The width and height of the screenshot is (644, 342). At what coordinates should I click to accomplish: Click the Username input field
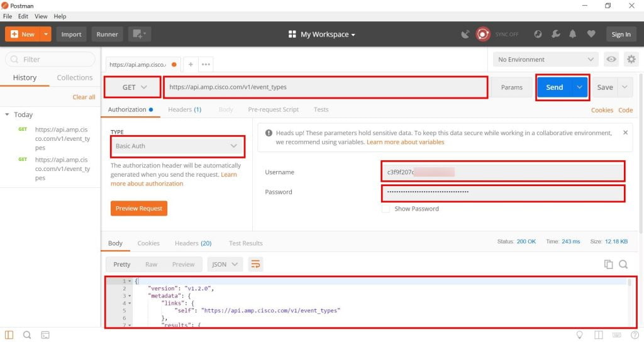(x=503, y=172)
